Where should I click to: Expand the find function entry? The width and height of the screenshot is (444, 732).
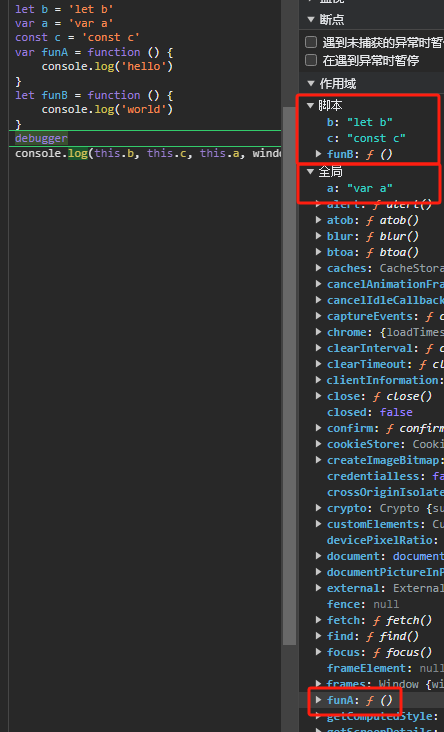coord(318,636)
